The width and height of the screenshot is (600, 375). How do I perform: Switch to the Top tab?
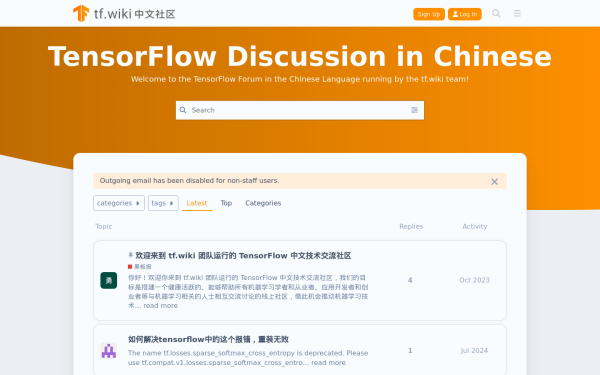226,203
